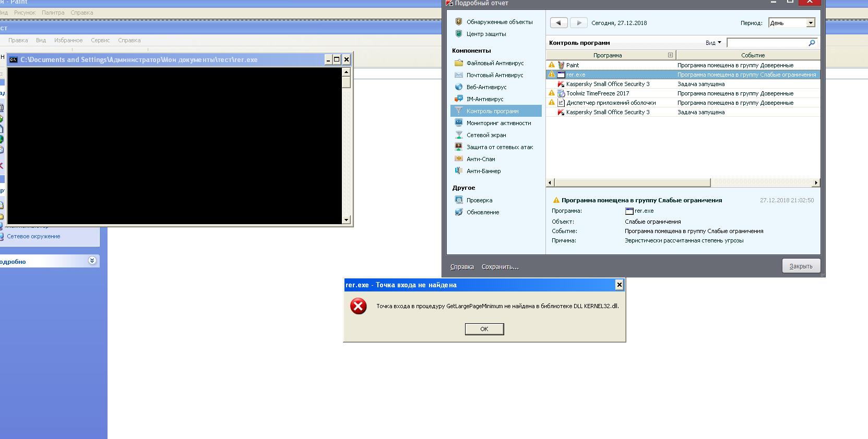
Task: Open the Вид dropdown in the report
Action: pos(713,43)
